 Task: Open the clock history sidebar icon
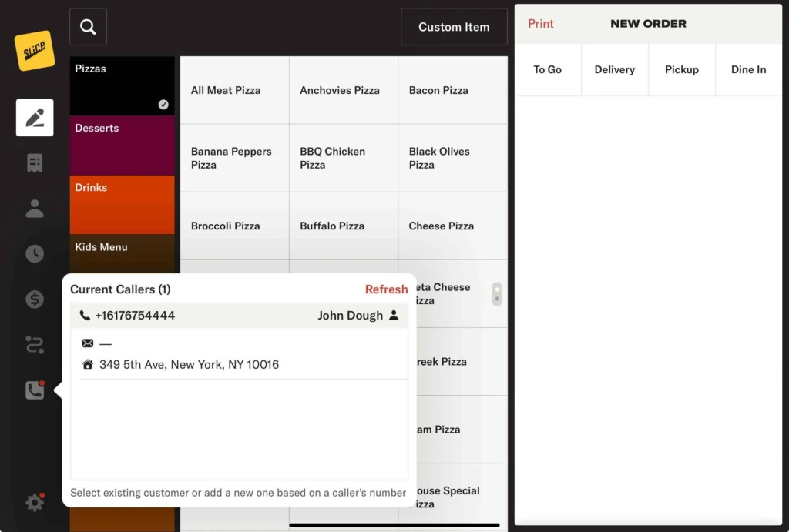click(35, 253)
